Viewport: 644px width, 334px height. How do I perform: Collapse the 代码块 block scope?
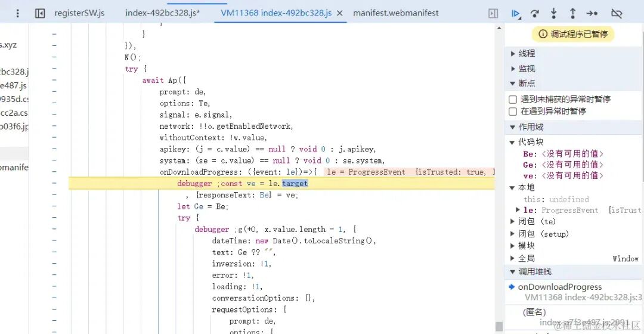click(x=512, y=142)
